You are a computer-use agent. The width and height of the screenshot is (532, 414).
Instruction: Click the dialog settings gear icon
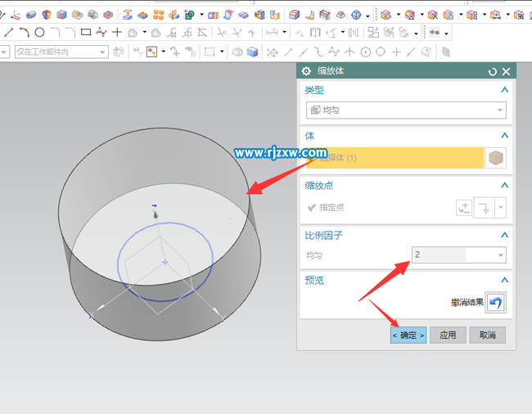307,71
